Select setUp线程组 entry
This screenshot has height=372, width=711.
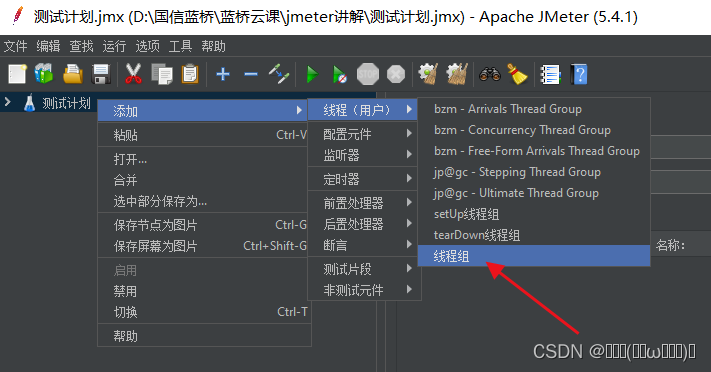pos(534,214)
